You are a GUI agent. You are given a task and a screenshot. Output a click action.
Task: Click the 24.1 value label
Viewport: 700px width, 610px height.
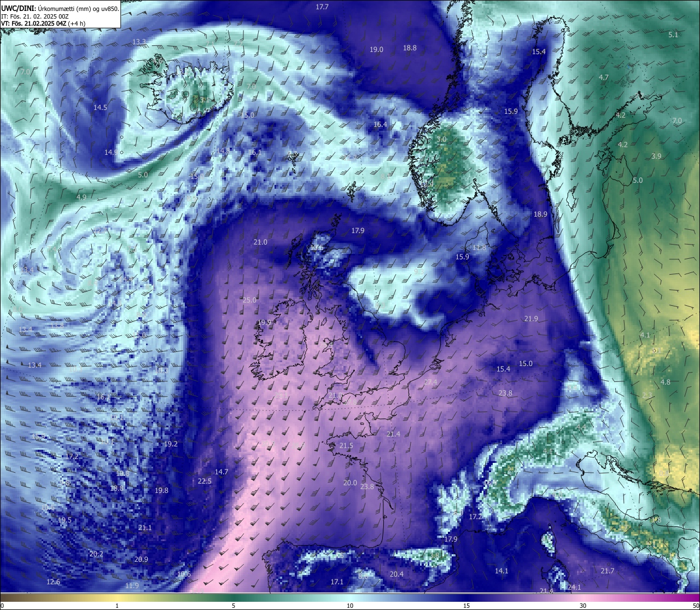coord(574,588)
